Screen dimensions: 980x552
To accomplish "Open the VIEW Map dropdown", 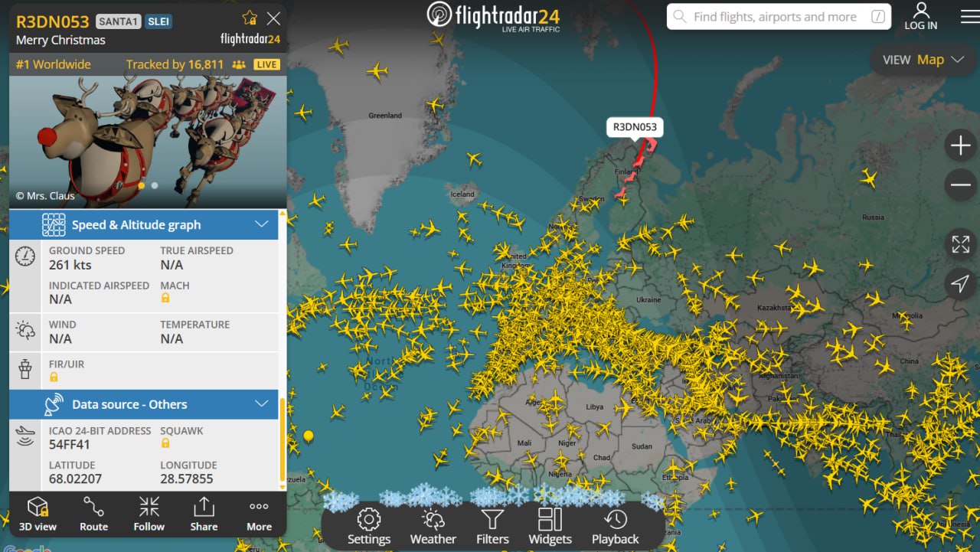I will click(924, 60).
